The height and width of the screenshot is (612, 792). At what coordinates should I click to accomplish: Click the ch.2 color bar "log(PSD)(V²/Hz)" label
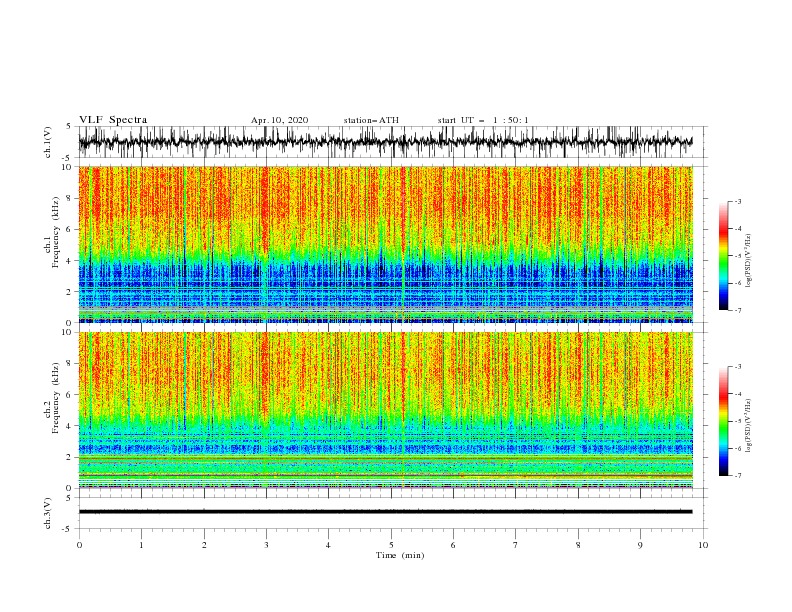tap(749, 426)
